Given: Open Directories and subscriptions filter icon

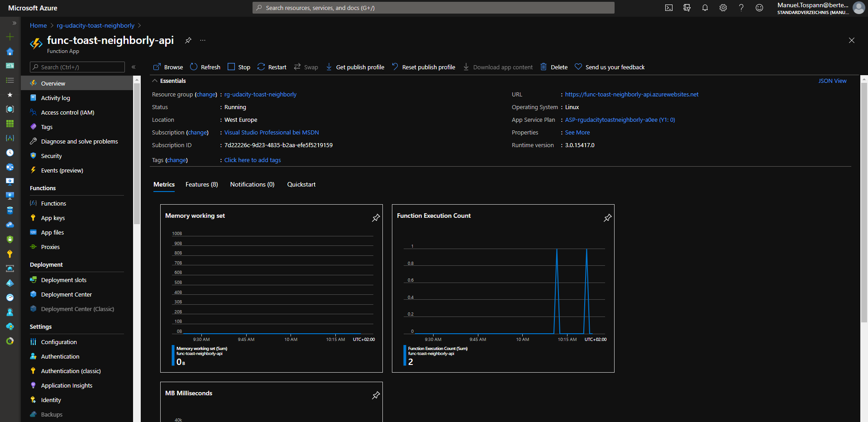Looking at the screenshot, I should [x=687, y=8].
